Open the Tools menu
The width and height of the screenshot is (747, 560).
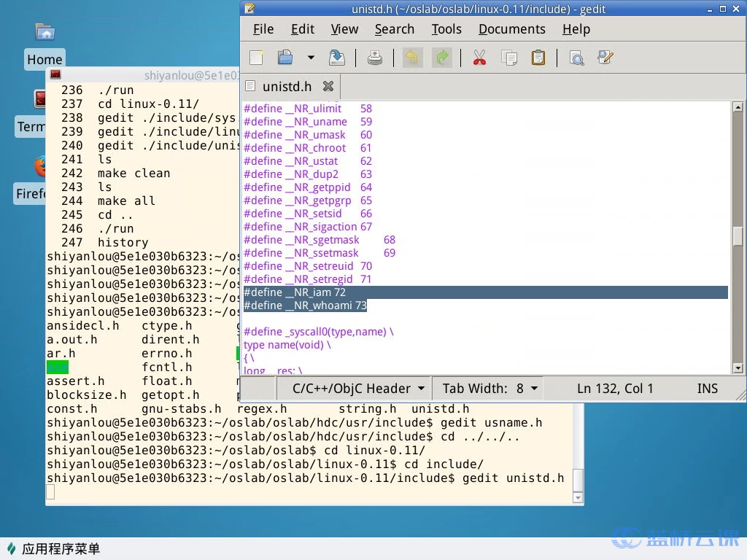(x=446, y=29)
